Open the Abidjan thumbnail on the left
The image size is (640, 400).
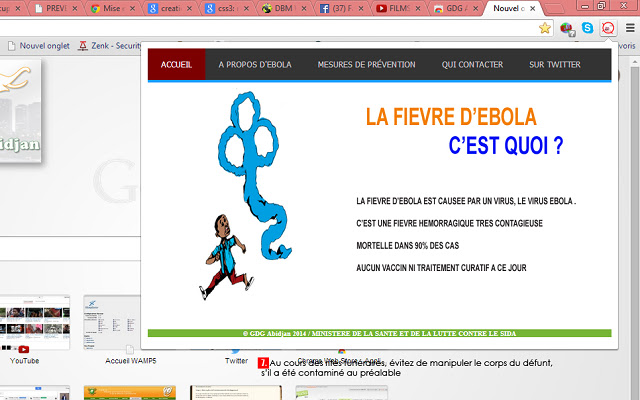[x=20, y=111]
